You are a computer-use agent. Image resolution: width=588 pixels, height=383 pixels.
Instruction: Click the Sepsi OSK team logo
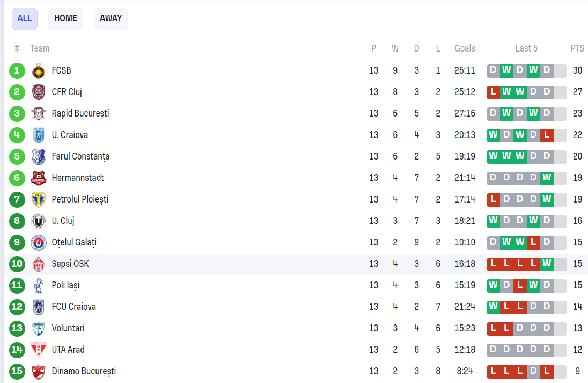pos(38,264)
